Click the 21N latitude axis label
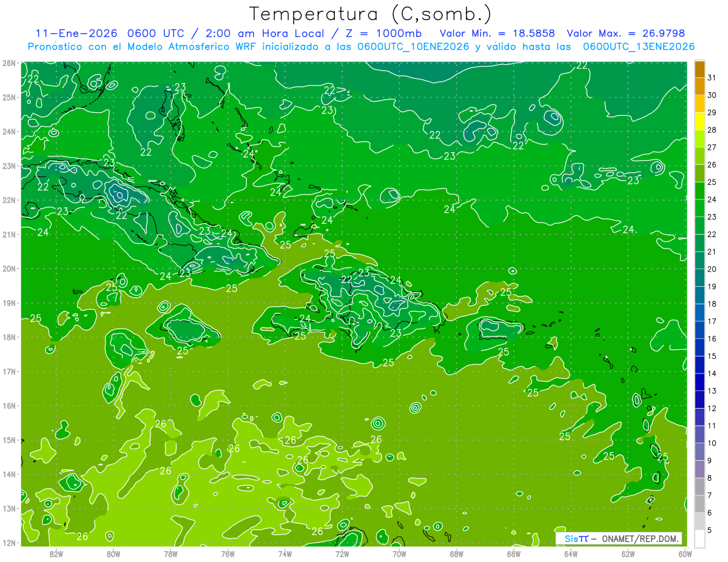The width and height of the screenshot is (728, 562). point(8,234)
